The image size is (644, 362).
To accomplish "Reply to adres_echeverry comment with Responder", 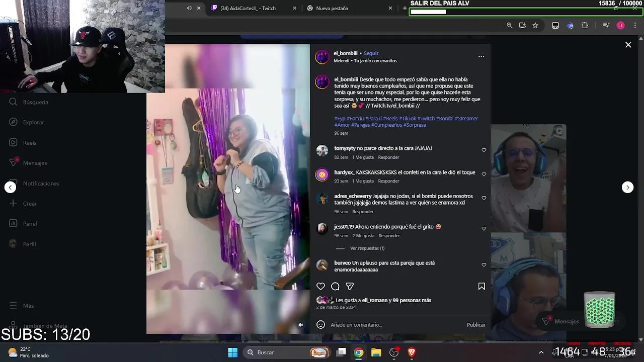I will tap(363, 212).
